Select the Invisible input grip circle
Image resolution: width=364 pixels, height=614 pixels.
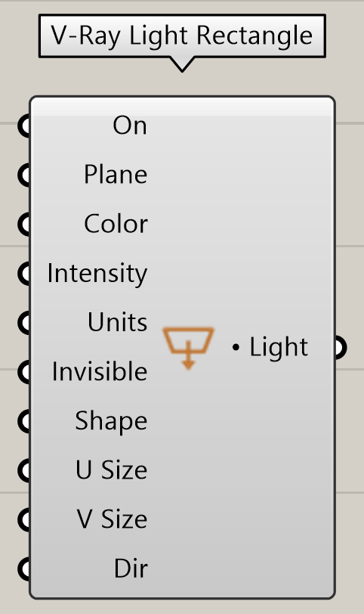tap(25, 372)
